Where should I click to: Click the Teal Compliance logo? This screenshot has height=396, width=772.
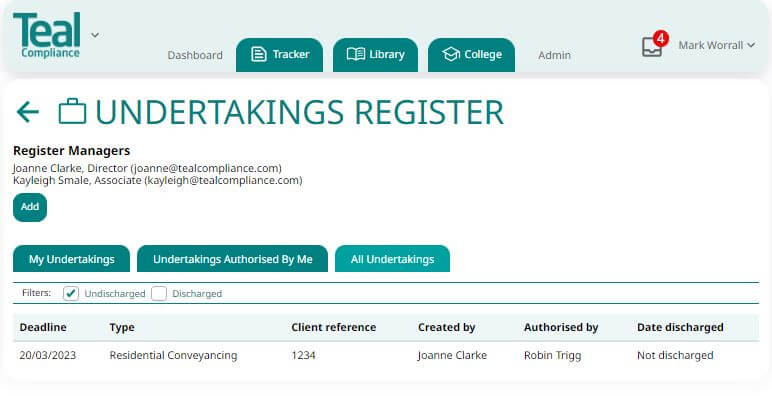47,35
